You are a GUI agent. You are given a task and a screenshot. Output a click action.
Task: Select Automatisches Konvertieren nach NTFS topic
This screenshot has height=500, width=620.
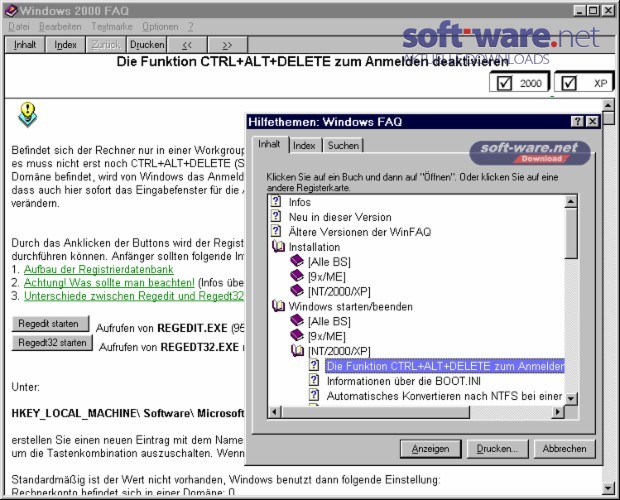[444, 396]
